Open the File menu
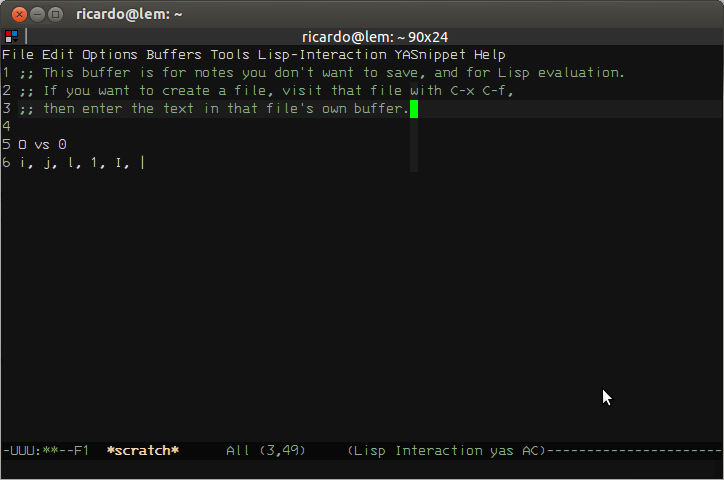Screen dimensions: 724x480 click(x=18, y=54)
